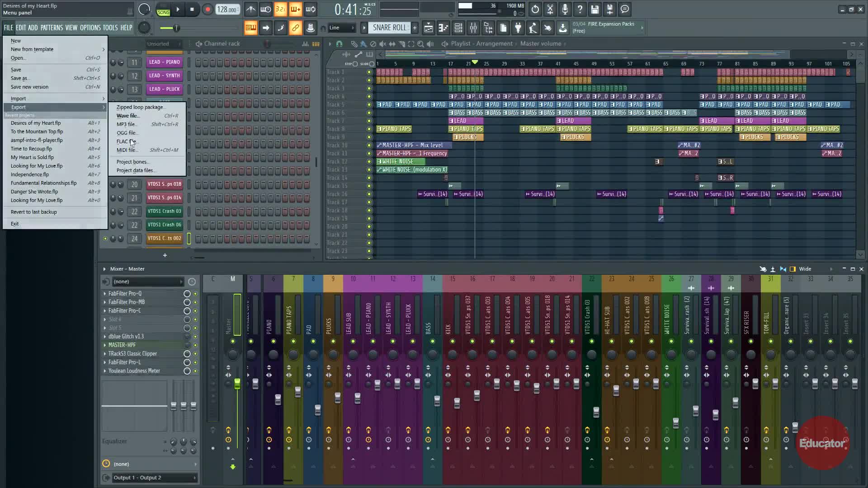Select Wave file export option
Screen dimensions: 868x488
[127, 116]
